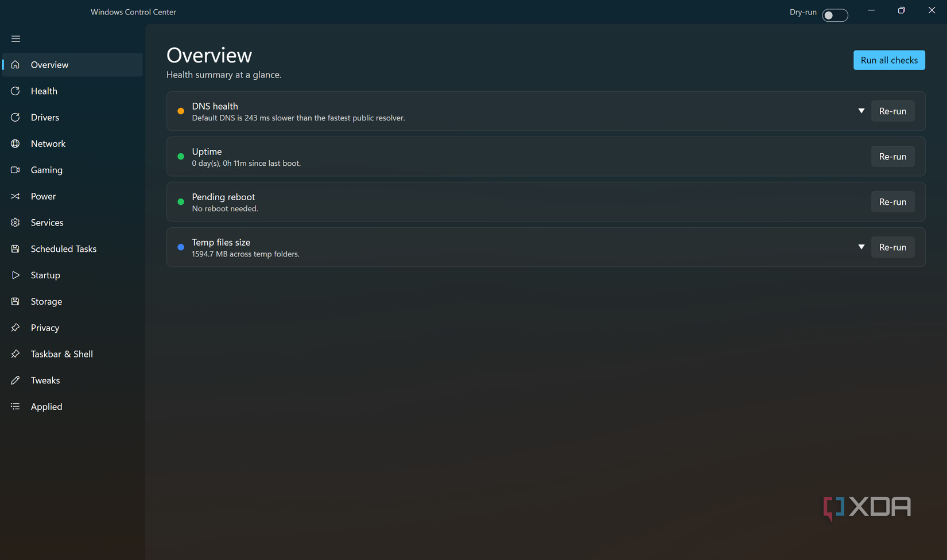
Task: Click the Tweaks pencil icon
Action: tap(15, 380)
